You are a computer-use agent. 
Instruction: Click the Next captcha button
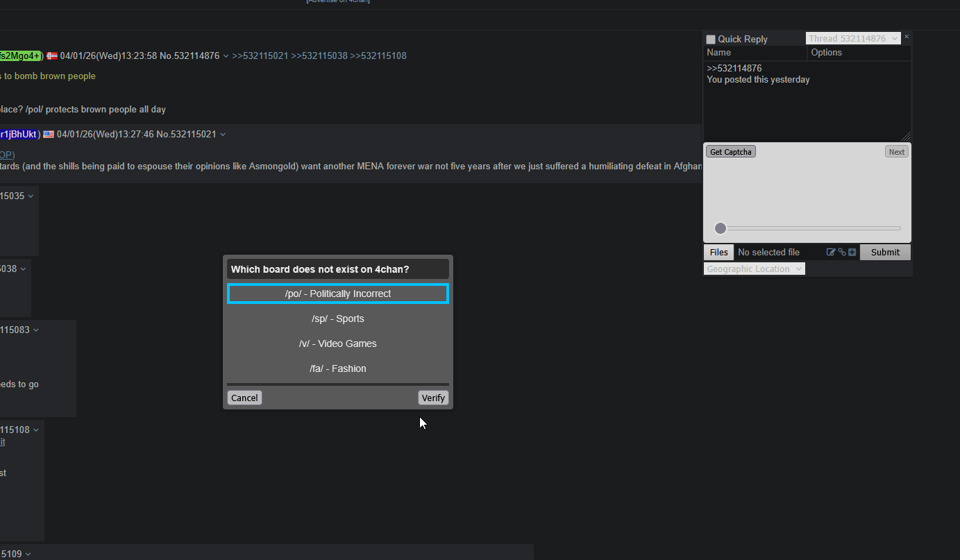pyautogui.click(x=897, y=152)
